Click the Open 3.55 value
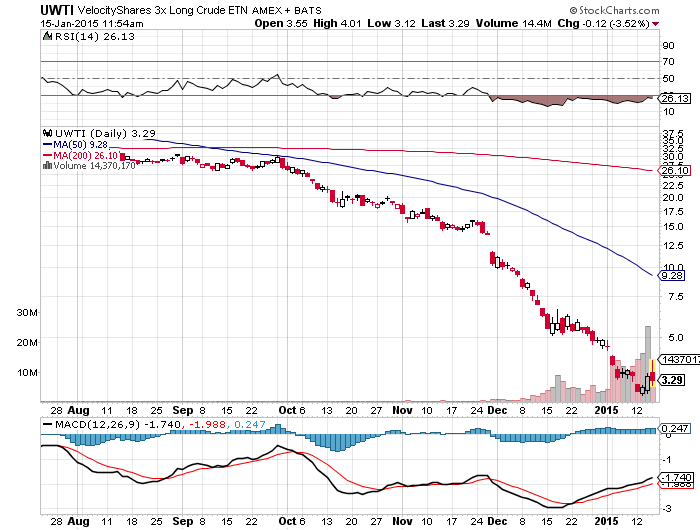 [281, 23]
